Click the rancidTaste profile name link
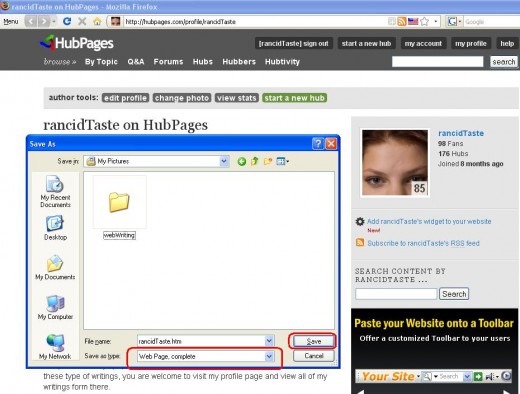Image resolution: width=520 pixels, height=394 pixels. pyautogui.click(x=461, y=133)
